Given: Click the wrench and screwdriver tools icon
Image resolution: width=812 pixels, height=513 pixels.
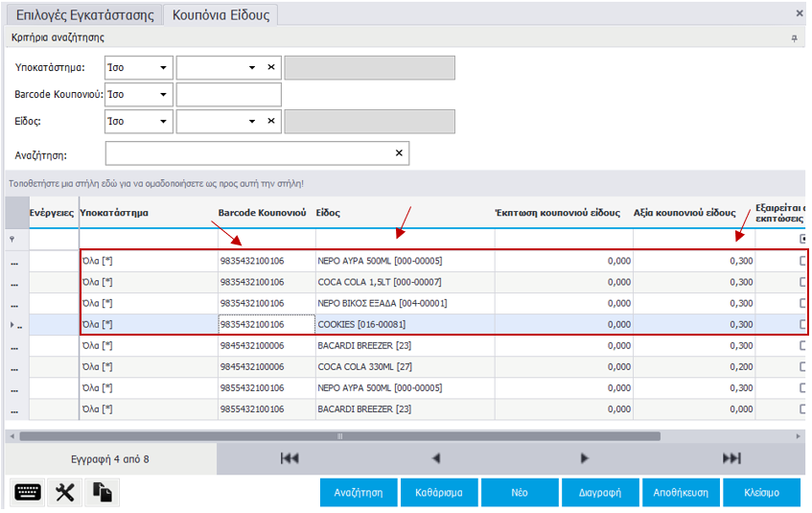Looking at the screenshot, I should click(65, 492).
